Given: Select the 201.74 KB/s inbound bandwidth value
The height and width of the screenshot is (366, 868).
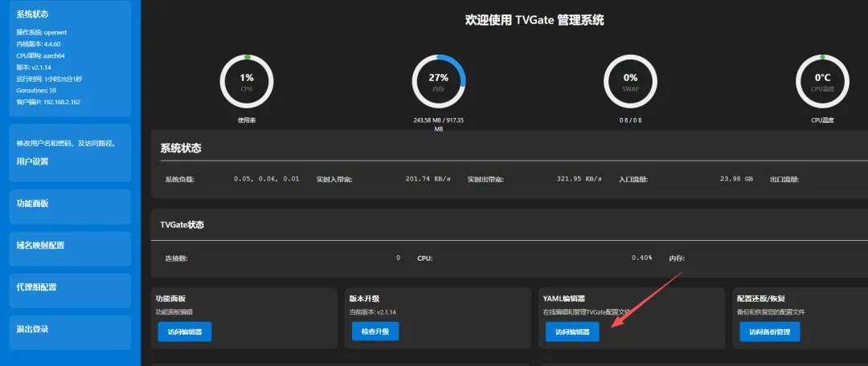Looking at the screenshot, I should tap(428, 179).
